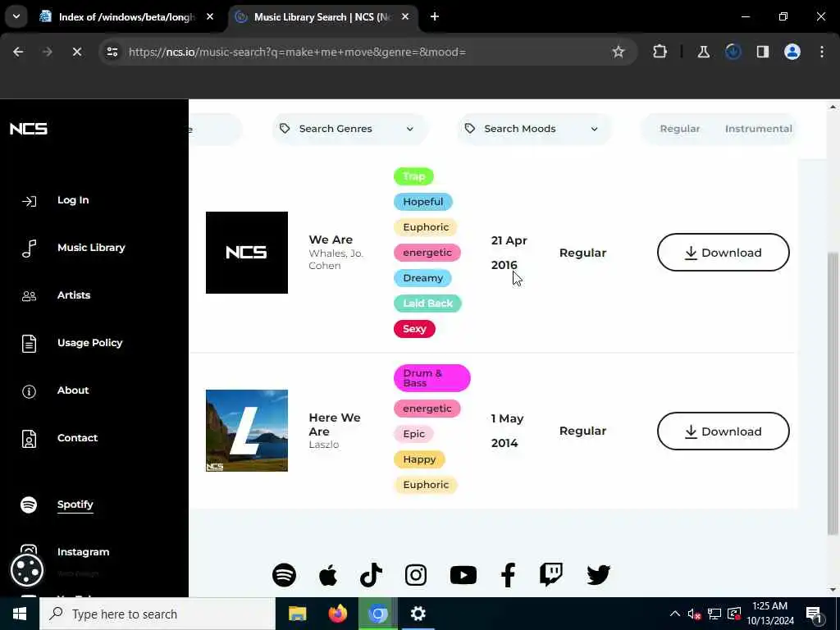Click the Laid Back mood tag
Screen dimensions: 840x630
click(427, 304)
